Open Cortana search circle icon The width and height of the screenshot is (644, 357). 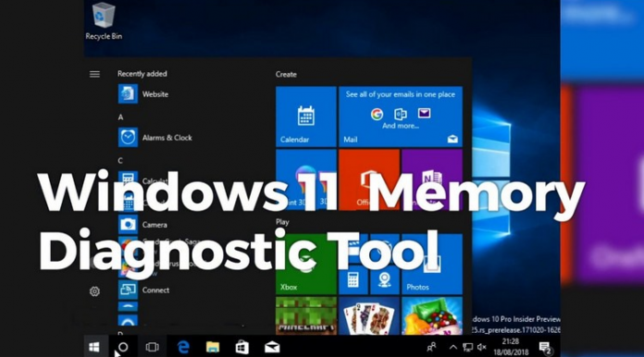point(123,347)
